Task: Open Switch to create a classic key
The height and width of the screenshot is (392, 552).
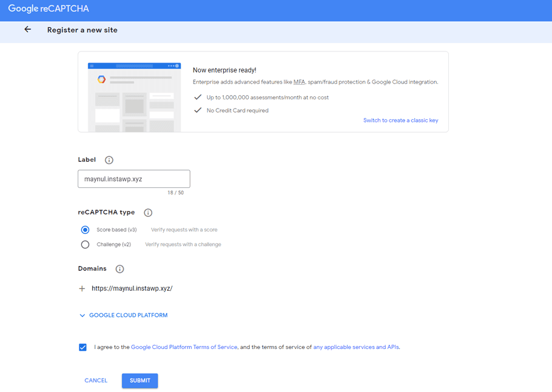Action: coord(401,120)
